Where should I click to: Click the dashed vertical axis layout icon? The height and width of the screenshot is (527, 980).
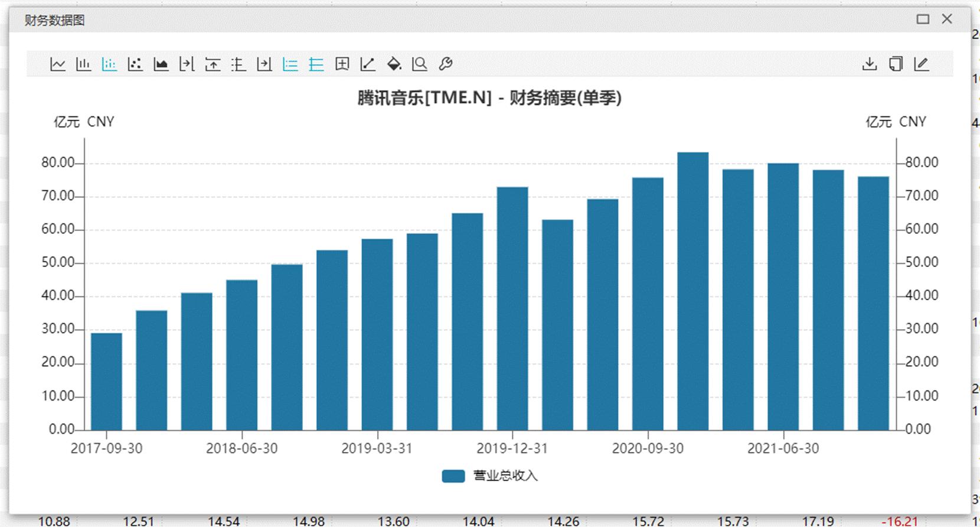(x=239, y=64)
